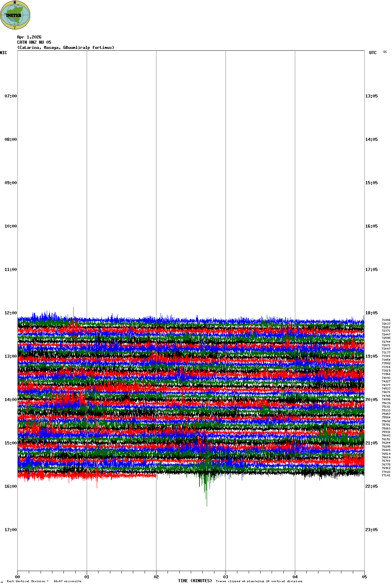
Task: Click the INETER logo icon
Action: pos(15,15)
